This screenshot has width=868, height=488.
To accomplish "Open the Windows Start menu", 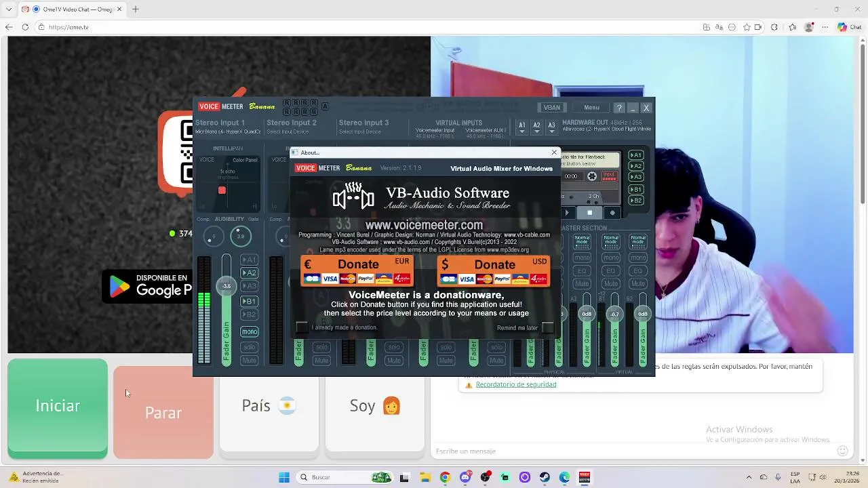I will [284, 478].
